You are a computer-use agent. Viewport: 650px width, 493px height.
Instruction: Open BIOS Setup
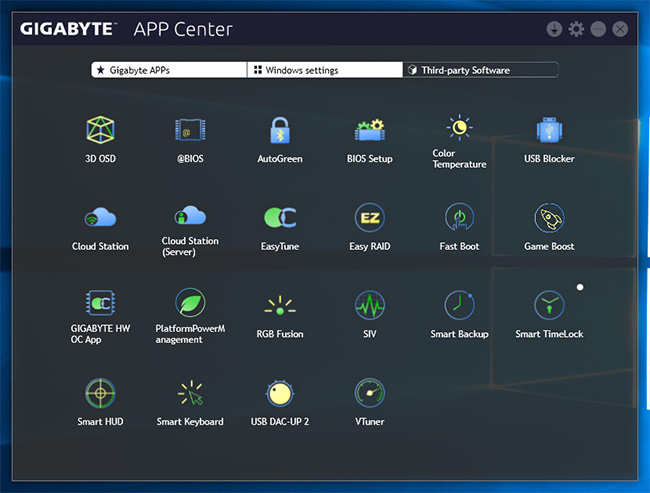click(x=369, y=131)
